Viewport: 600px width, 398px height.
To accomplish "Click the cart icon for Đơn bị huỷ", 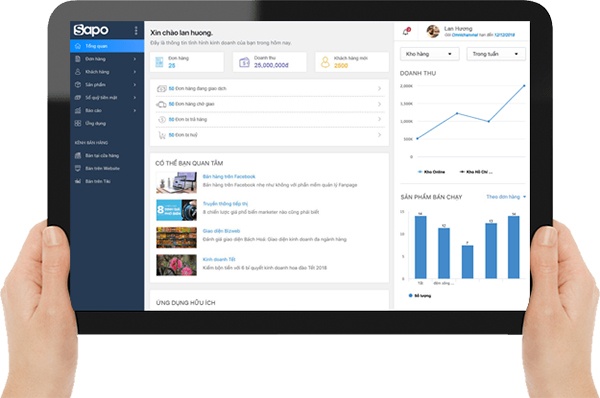I will pyautogui.click(x=162, y=135).
